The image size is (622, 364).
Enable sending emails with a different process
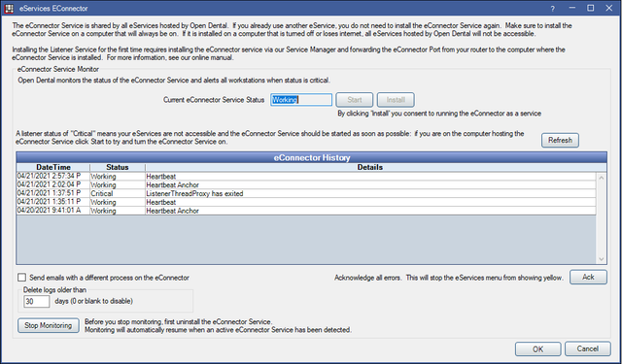click(x=21, y=278)
